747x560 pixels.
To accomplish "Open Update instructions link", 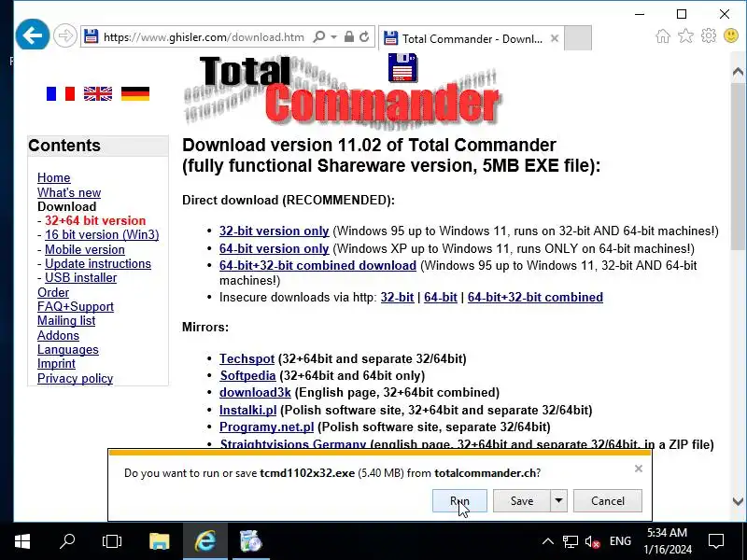I will 98,263.
